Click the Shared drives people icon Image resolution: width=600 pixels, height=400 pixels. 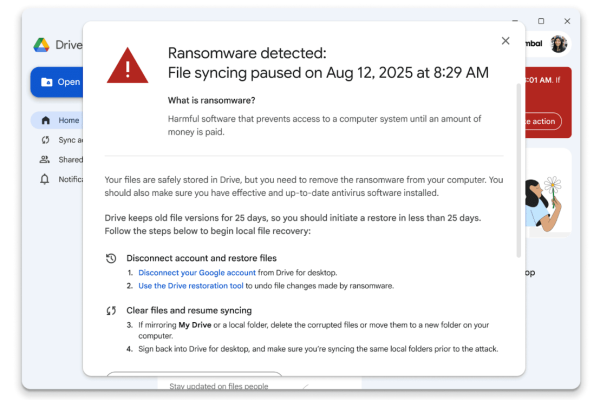(45, 159)
